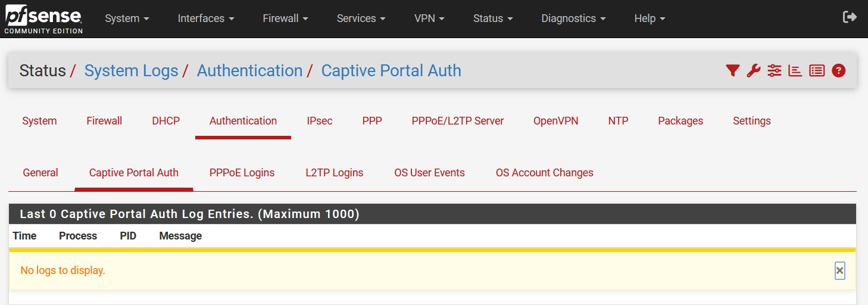Click the list view icon beside help
This screenshot has width=868, height=305.
click(817, 70)
